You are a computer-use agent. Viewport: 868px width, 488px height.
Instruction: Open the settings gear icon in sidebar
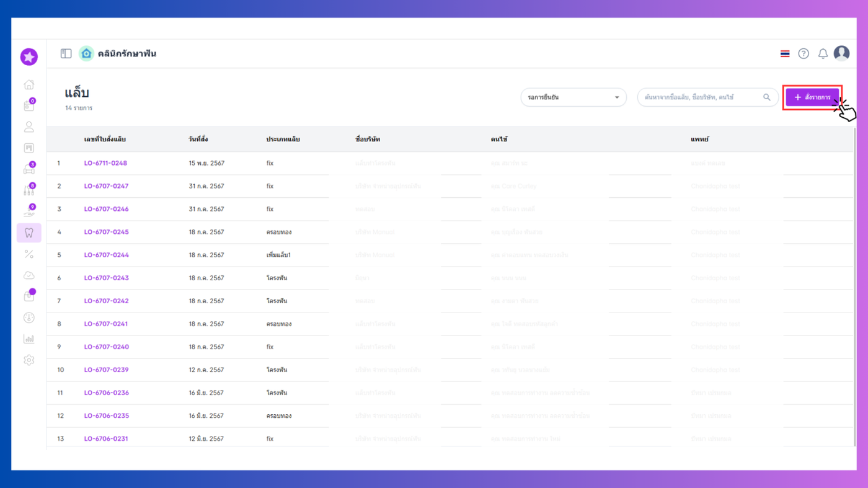tap(29, 360)
